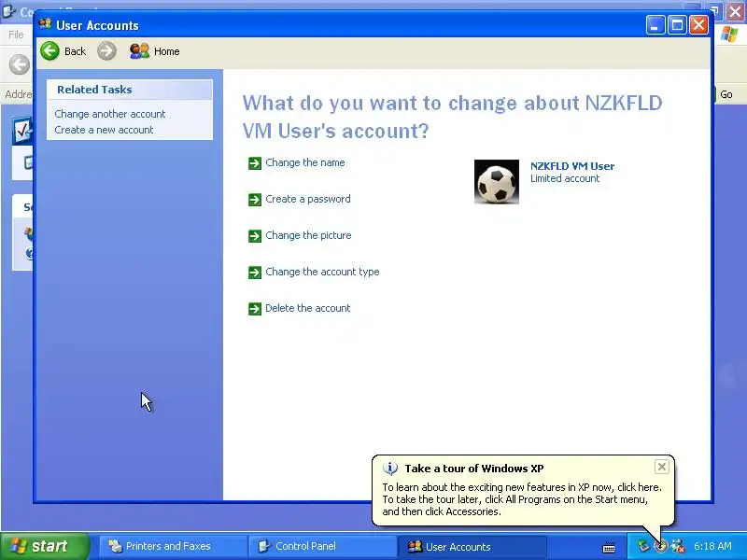Image resolution: width=747 pixels, height=560 pixels.
Task: Close the User Accounts window
Action: [698, 25]
